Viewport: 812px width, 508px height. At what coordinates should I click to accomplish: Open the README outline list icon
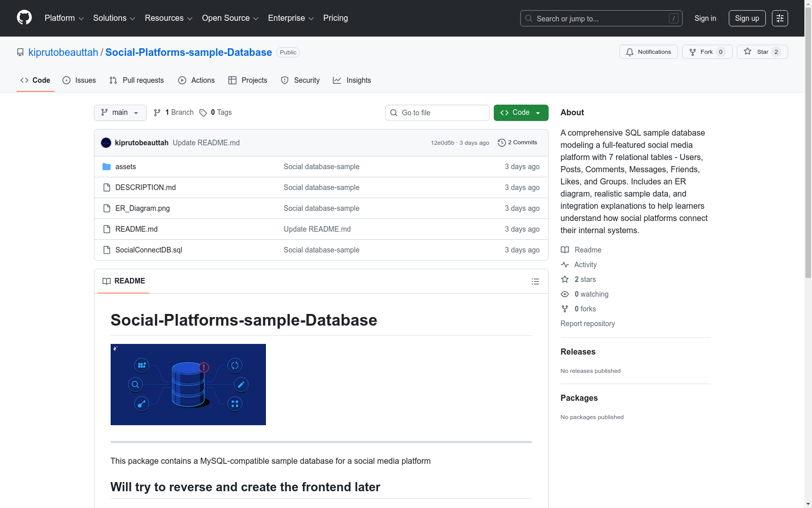[x=535, y=281]
